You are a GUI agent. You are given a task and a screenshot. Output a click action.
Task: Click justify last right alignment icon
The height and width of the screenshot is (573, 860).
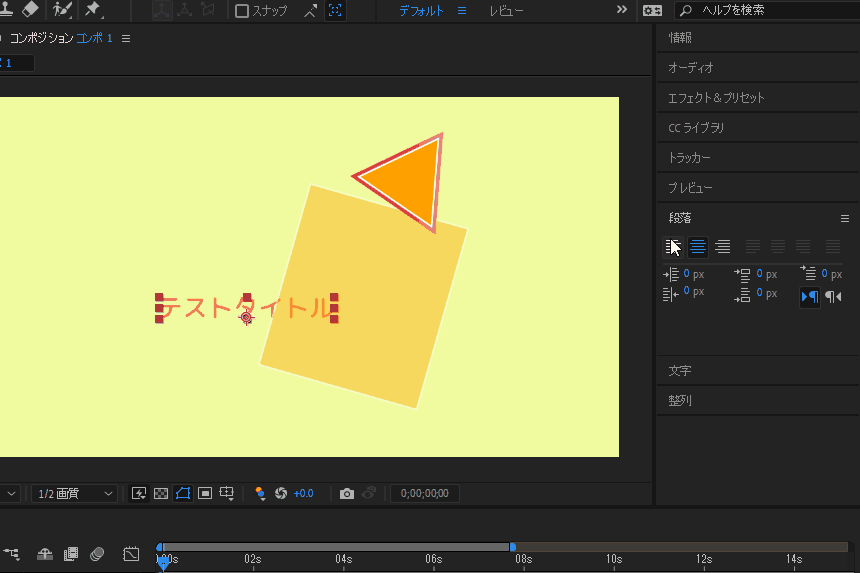[803, 247]
